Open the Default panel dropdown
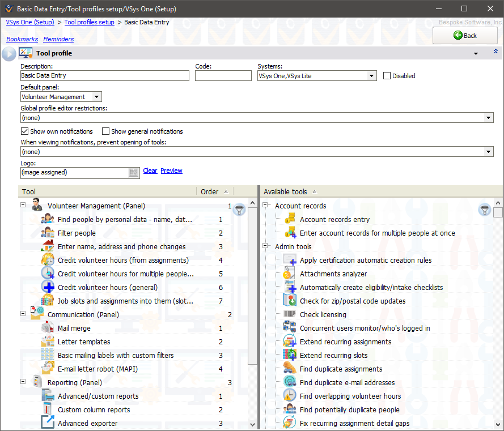The width and height of the screenshot is (504, 431). click(x=97, y=97)
